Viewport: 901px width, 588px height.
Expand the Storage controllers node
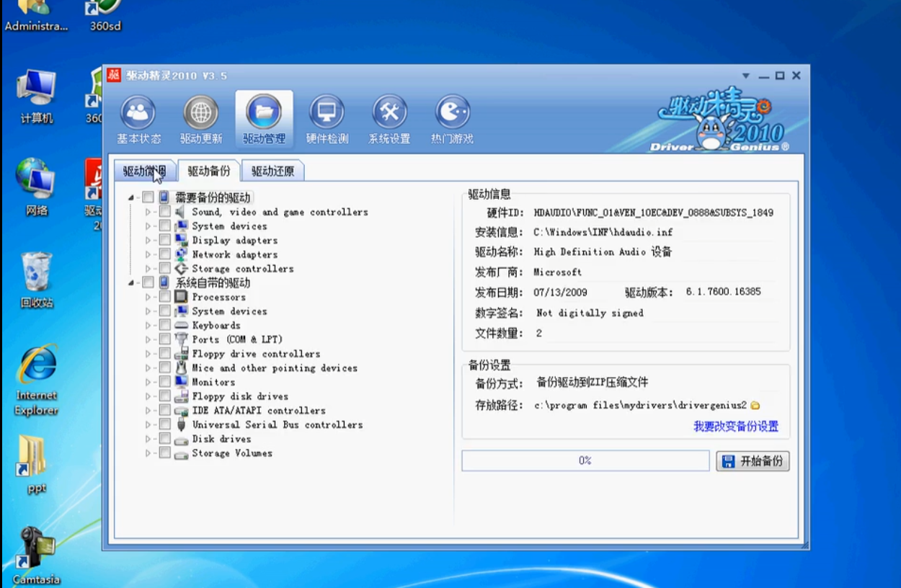[x=148, y=269]
